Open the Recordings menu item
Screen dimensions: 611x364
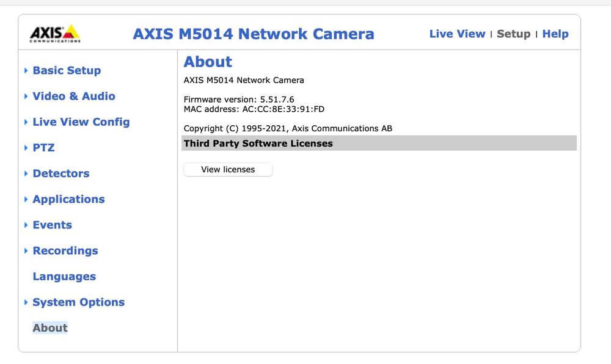(x=65, y=250)
